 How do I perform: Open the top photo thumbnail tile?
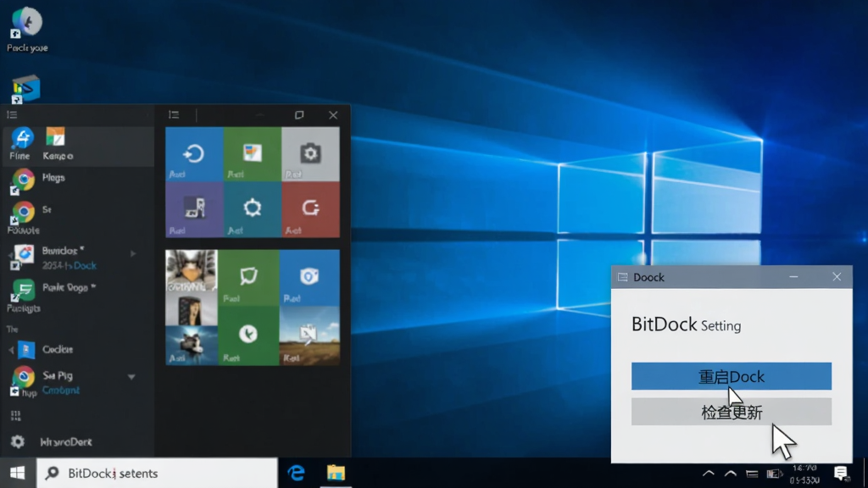point(192,270)
